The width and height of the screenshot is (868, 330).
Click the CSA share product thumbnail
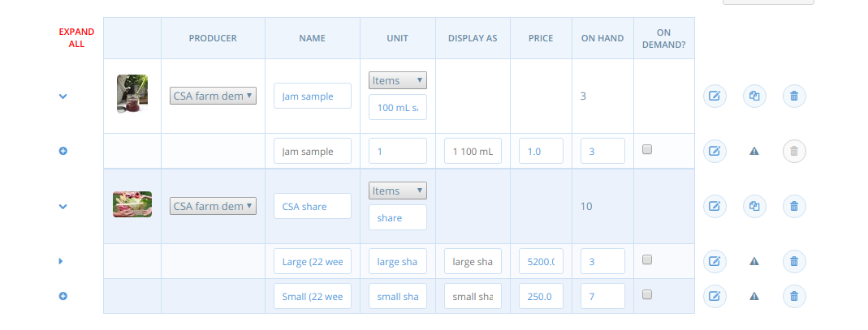(x=132, y=204)
